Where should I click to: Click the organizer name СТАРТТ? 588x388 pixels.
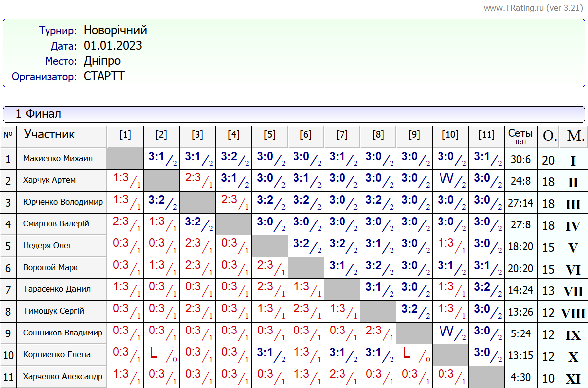click(x=104, y=76)
